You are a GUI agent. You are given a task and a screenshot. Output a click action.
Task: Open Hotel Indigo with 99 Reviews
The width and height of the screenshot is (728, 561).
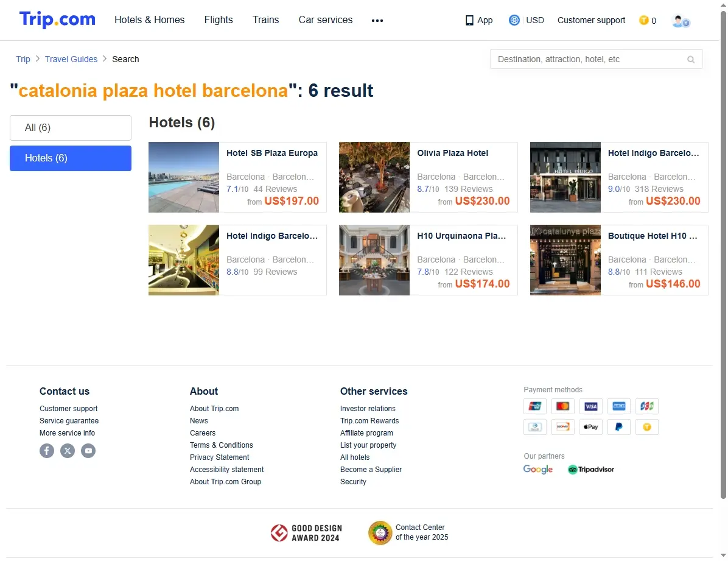coord(238,260)
